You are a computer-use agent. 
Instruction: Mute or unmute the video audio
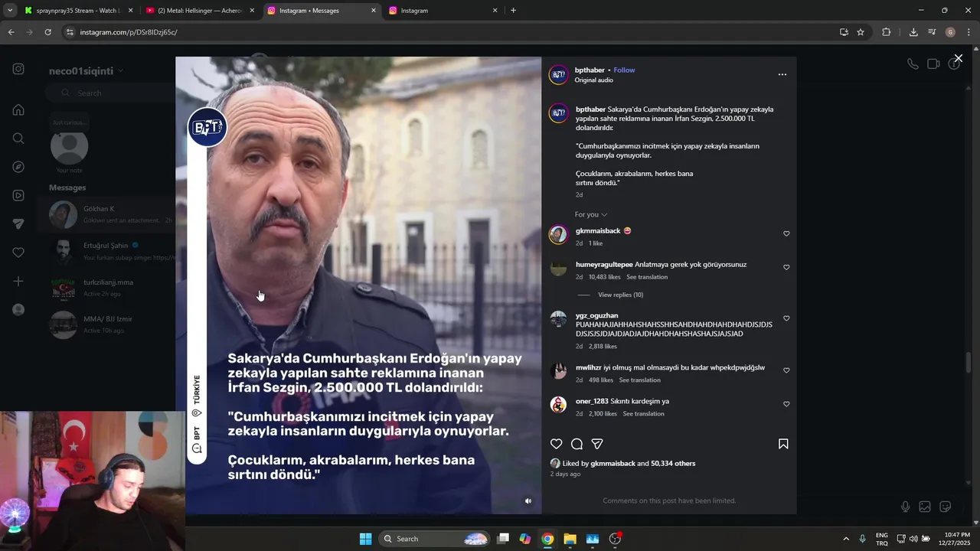point(528,501)
